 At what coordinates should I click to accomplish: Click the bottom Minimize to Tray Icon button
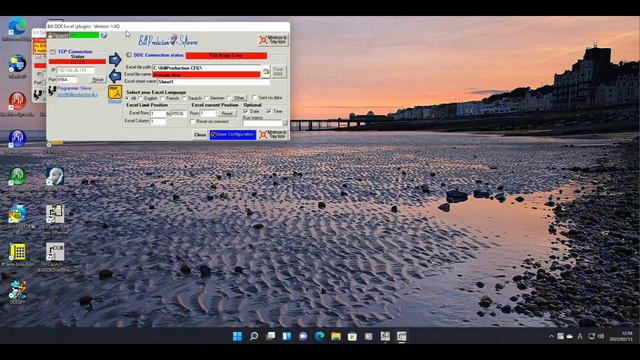273,134
